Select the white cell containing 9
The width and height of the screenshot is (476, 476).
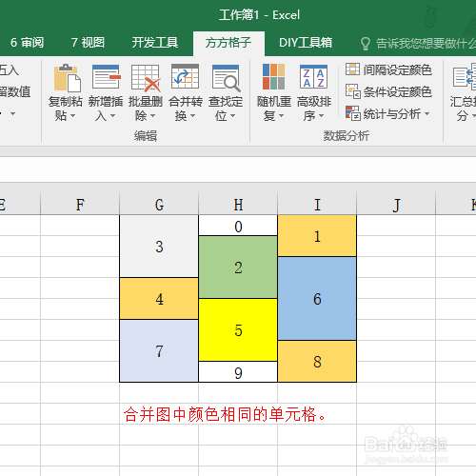point(238,371)
